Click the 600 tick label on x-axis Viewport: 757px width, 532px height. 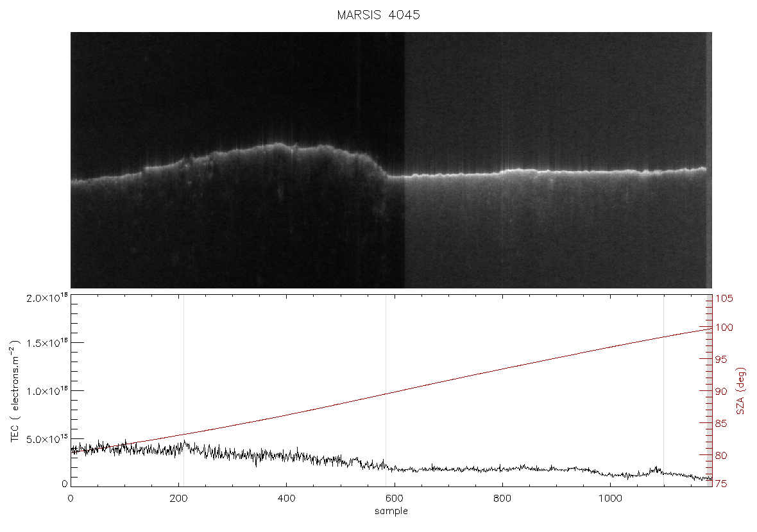coord(395,499)
